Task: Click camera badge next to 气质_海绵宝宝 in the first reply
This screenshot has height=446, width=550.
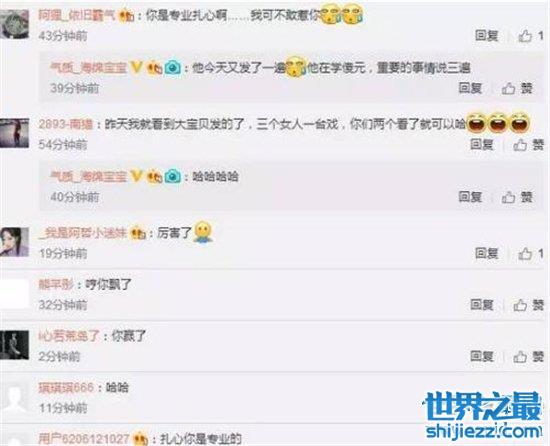Action: 173,67
